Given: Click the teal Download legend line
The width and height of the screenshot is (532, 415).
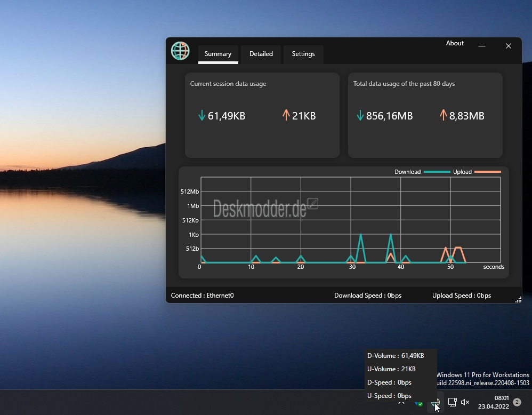Looking at the screenshot, I should click(437, 172).
